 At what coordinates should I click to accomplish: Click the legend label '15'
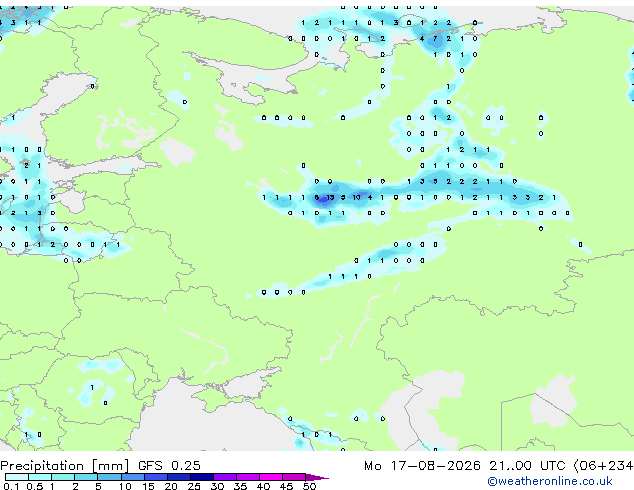148,486
